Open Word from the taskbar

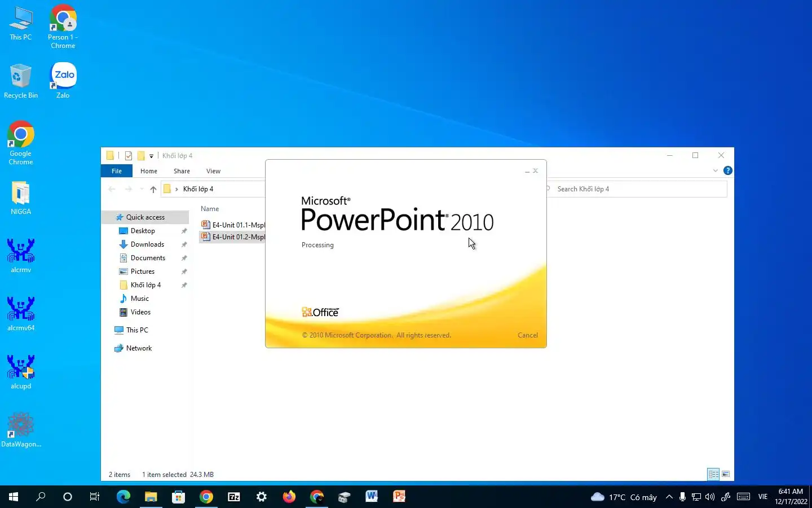372,497
